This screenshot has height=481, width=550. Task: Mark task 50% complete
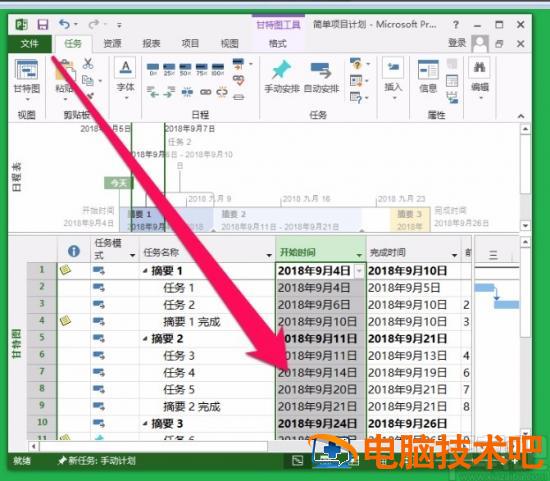pos(185,69)
